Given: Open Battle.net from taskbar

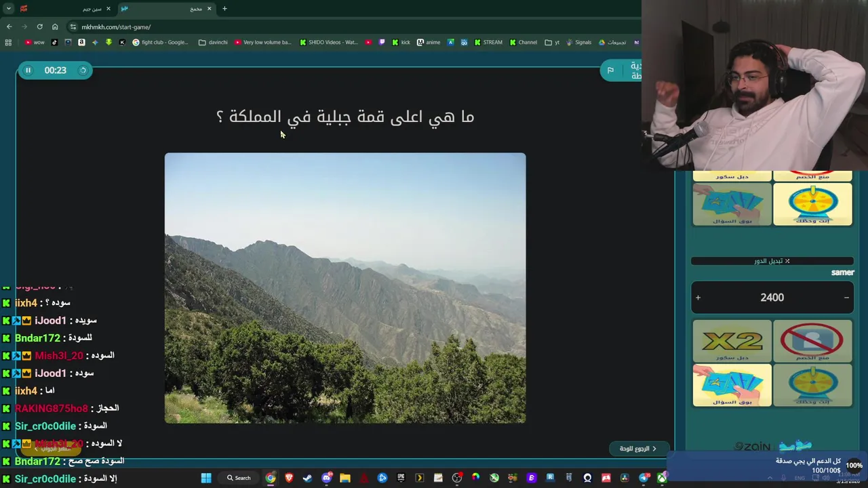Looking at the screenshot, I should pos(382,478).
